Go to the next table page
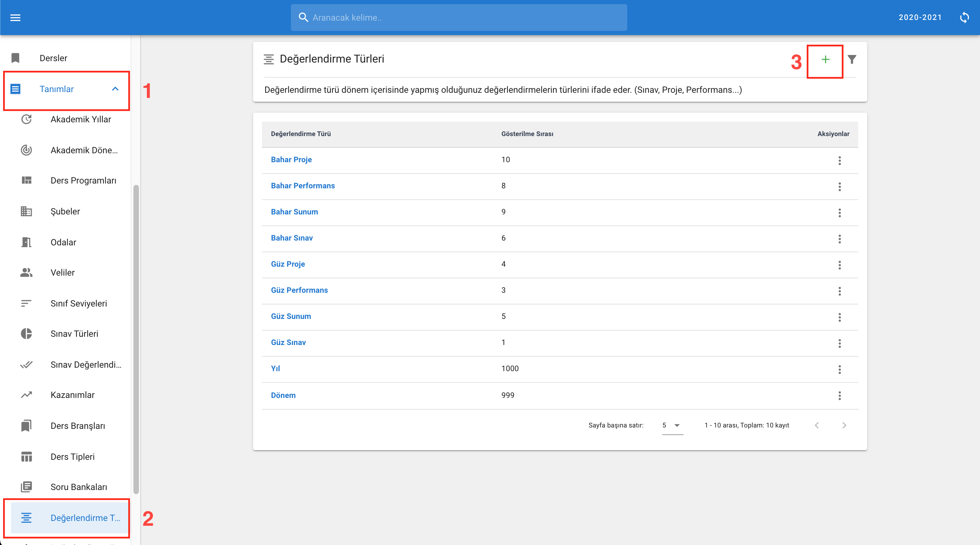The height and width of the screenshot is (545, 980). click(844, 425)
